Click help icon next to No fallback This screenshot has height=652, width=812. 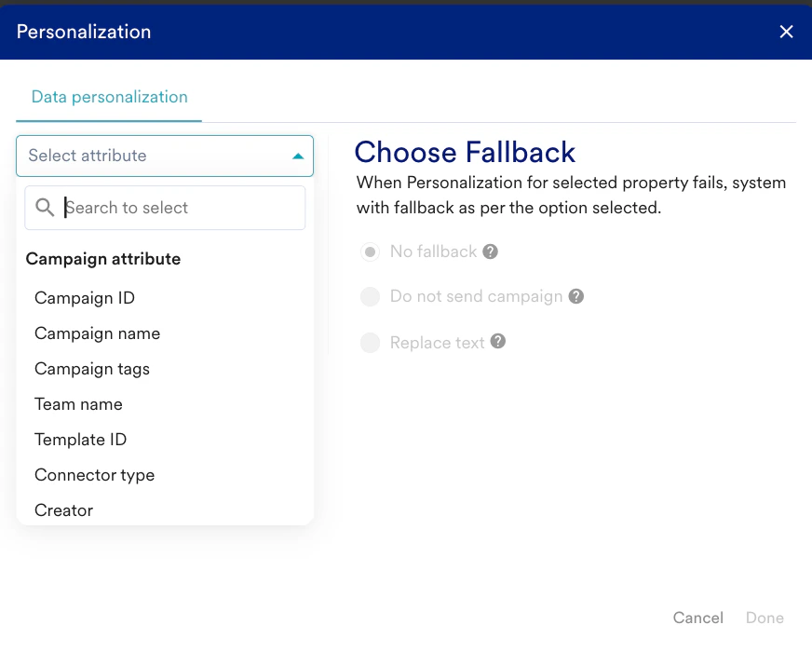pos(490,251)
